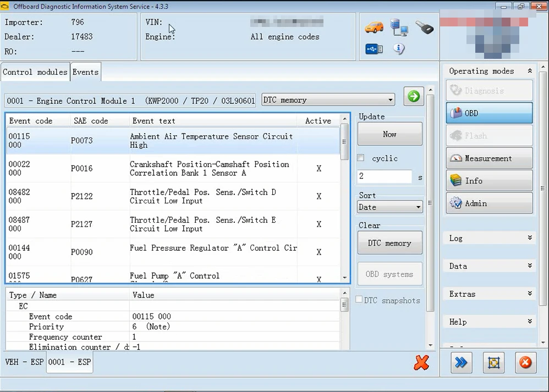
Task: Switch to the Events tab
Action: point(85,72)
